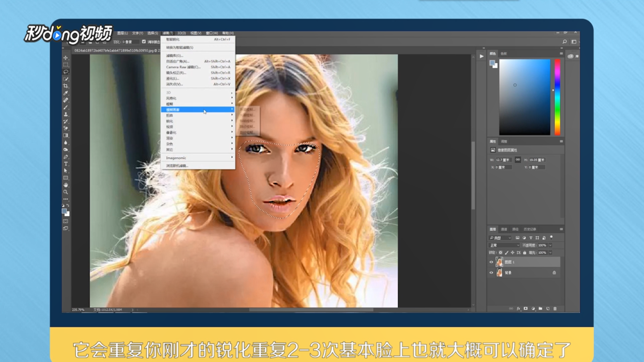644x362 pixels.
Task: Toggle visibility of the 背景 layer
Action: coord(491,273)
